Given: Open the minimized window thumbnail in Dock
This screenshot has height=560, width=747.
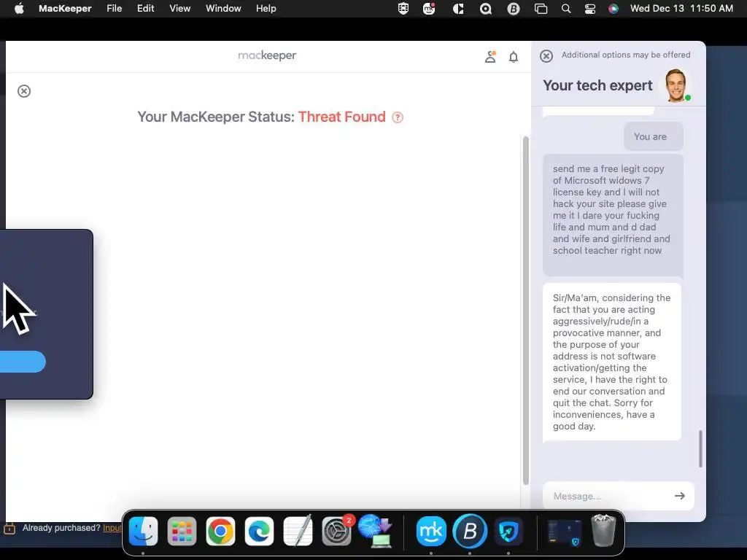Looking at the screenshot, I should click(565, 532).
